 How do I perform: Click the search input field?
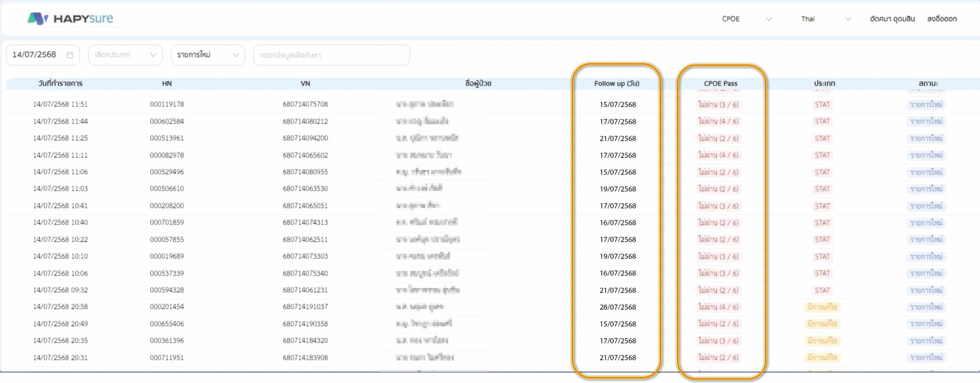[x=331, y=55]
